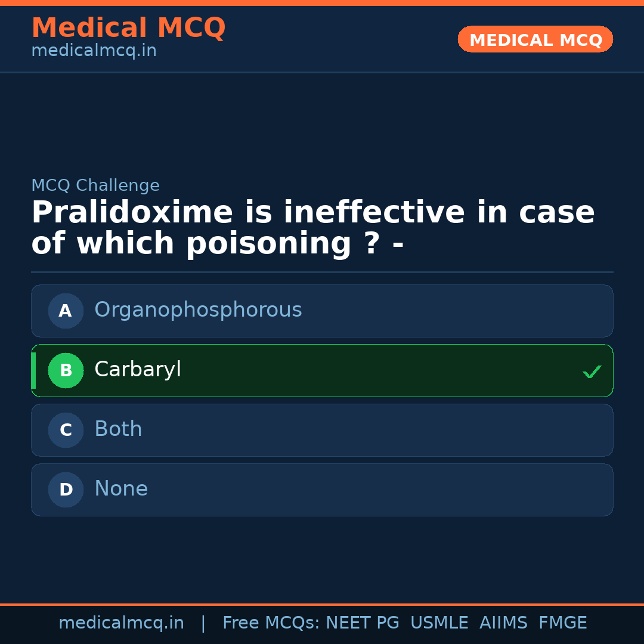Viewport: 644px width, 644px height.
Task: Click the Medical MCQ logo text
Action: [x=128, y=28]
